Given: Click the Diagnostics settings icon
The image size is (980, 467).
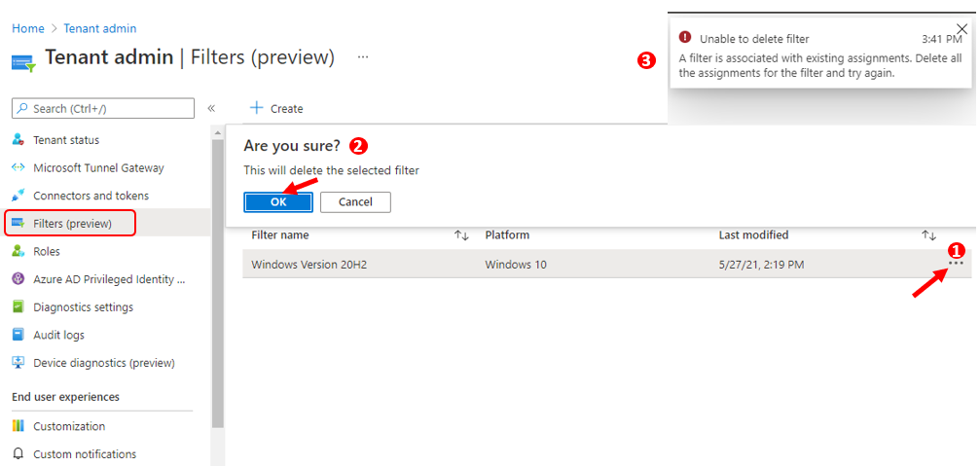Looking at the screenshot, I should (x=18, y=307).
